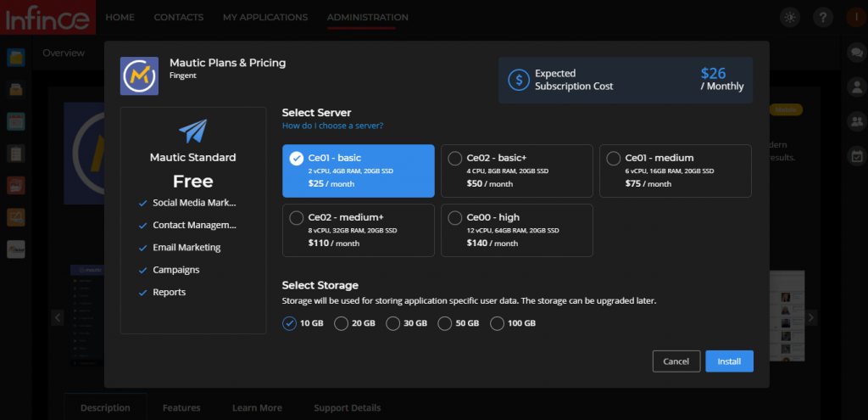
Task: Click the Install button
Action: (x=729, y=361)
